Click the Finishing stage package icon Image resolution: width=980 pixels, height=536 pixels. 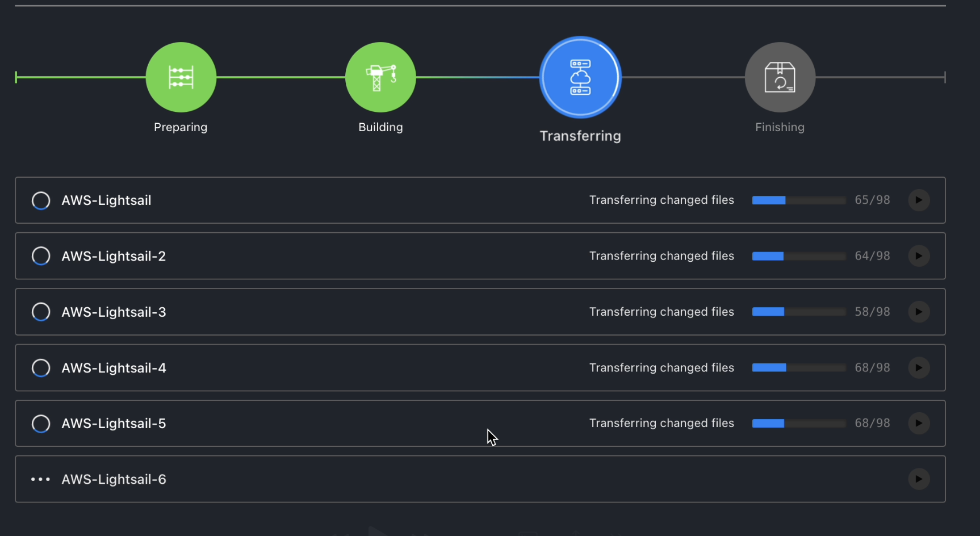[x=780, y=77]
